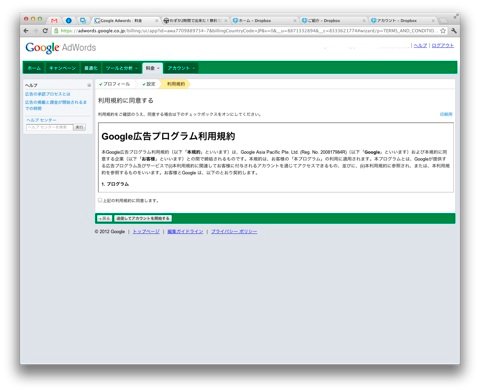This screenshot has width=480, height=392.
Task: Switch to the Google Adwords 料金 tab
Action: (125, 21)
